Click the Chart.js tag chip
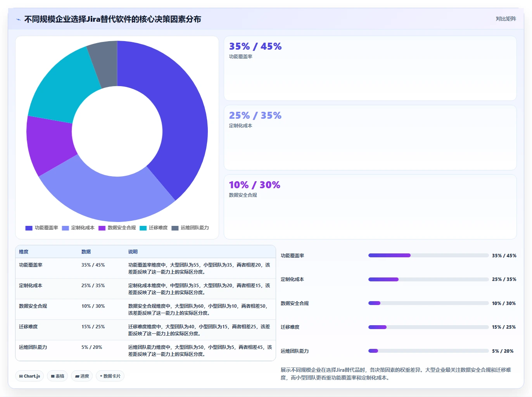Image resolution: width=532 pixels, height=397 pixels. (x=29, y=376)
